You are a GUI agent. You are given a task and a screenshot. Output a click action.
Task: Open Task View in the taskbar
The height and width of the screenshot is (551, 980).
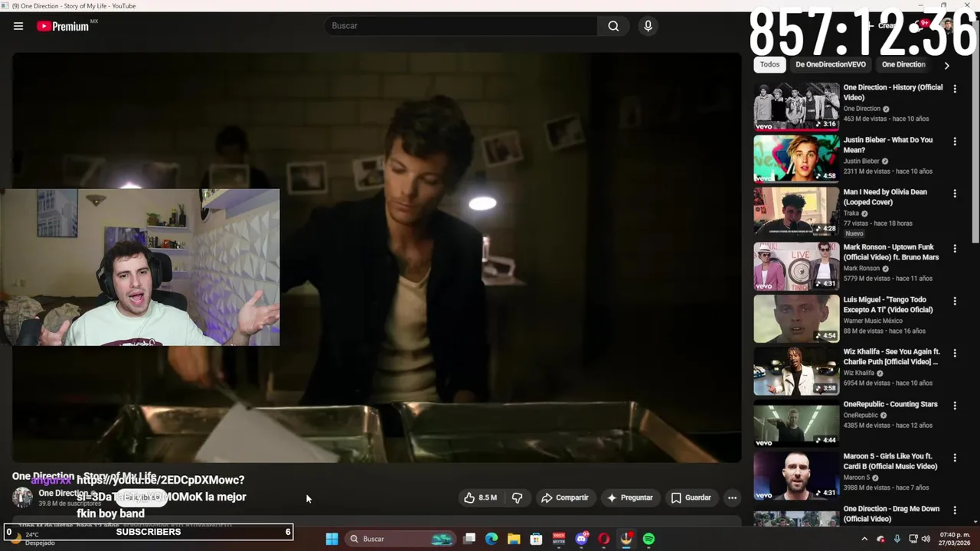tap(469, 539)
